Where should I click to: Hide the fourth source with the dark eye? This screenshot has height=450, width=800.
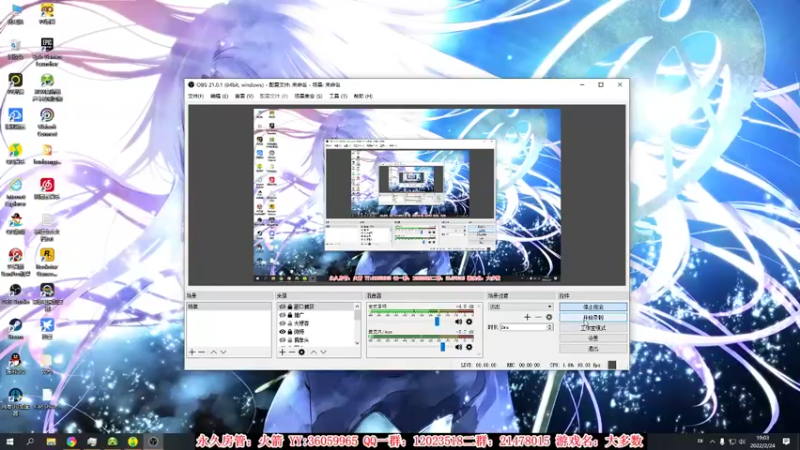coord(282,332)
